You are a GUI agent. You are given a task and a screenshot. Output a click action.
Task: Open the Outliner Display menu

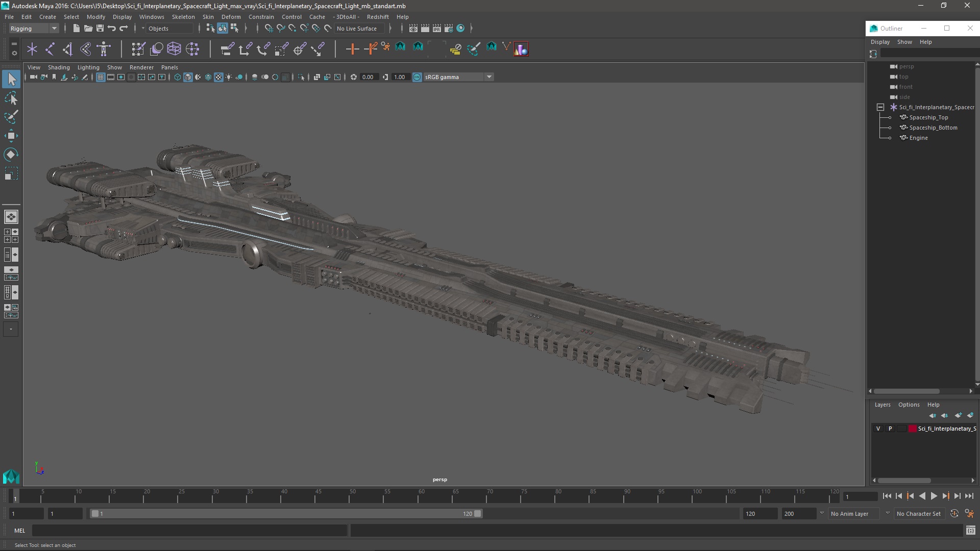point(880,42)
